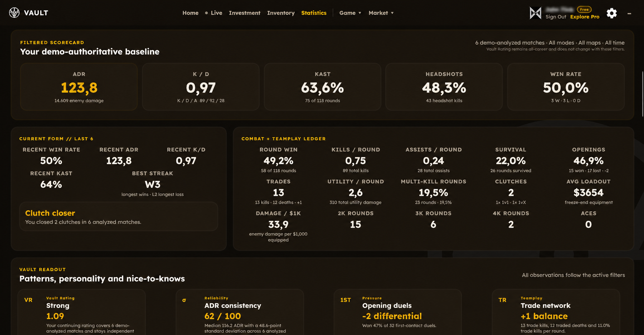Click the 'AVG LOADOUT' $3654 value
This screenshot has width=644, height=335.
tap(588, 192)
